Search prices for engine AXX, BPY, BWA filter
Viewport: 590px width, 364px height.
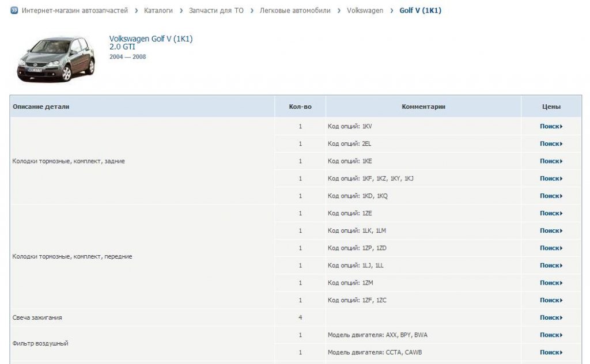[551, 335]
